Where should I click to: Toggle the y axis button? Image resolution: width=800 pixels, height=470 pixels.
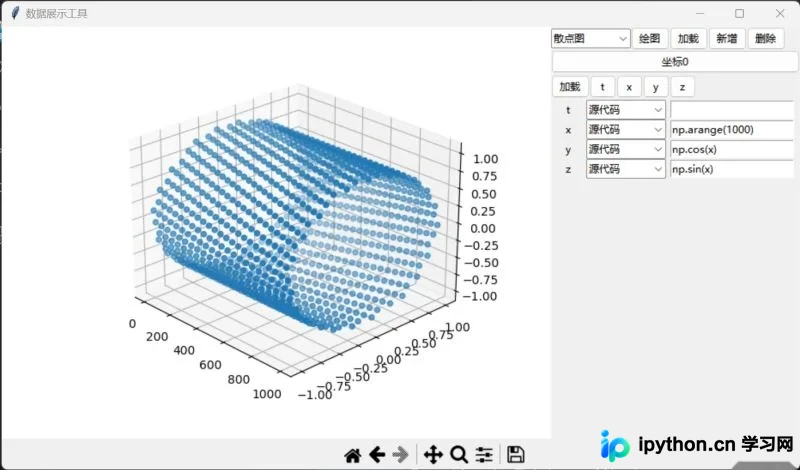[656, 87]
